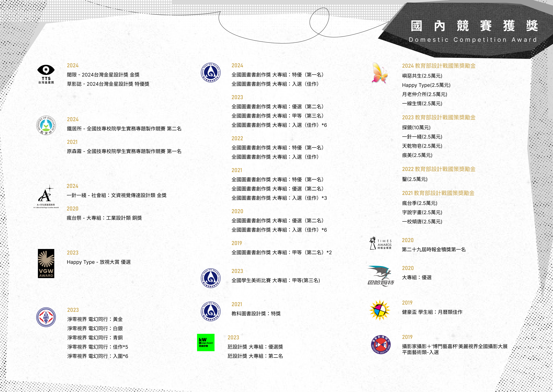This screenshot has height=392, width=553.
Task: Click 天乾物皂(2.5萬元)
Action: point(422,146)
